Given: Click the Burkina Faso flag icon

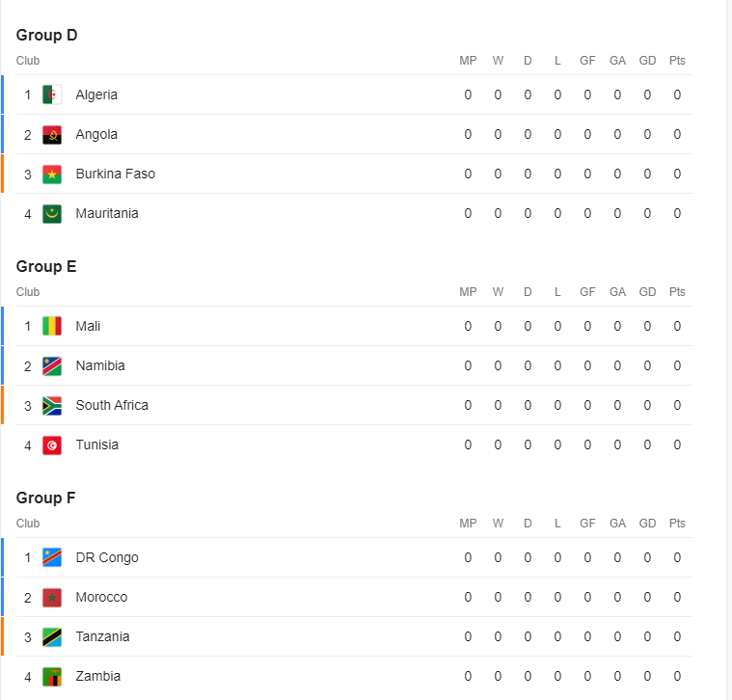Looking at the screenshot, I should click(x=52, y=175).
